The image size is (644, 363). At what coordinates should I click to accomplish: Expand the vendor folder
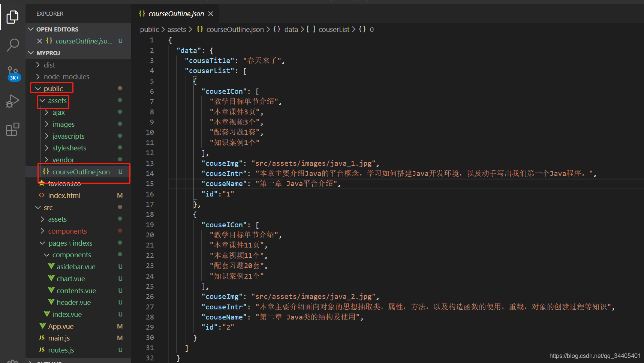pyautogui.click(x=46, y=160)
